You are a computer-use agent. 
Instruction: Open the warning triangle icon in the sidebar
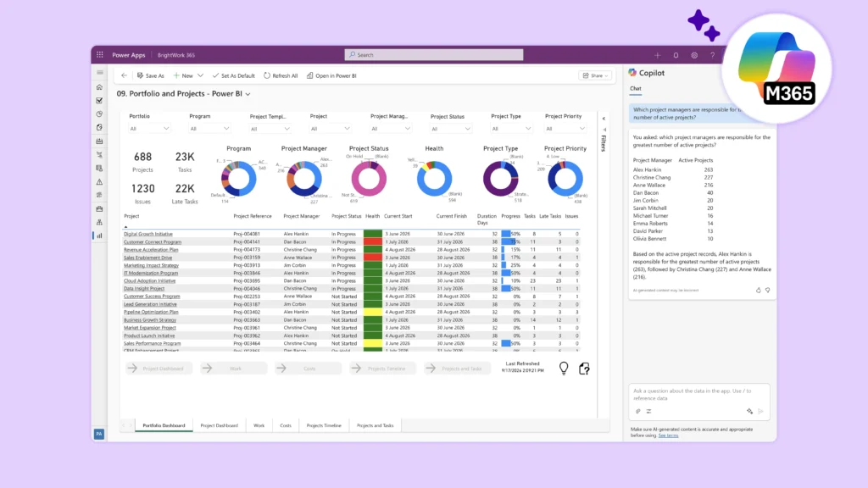(100, 181)
